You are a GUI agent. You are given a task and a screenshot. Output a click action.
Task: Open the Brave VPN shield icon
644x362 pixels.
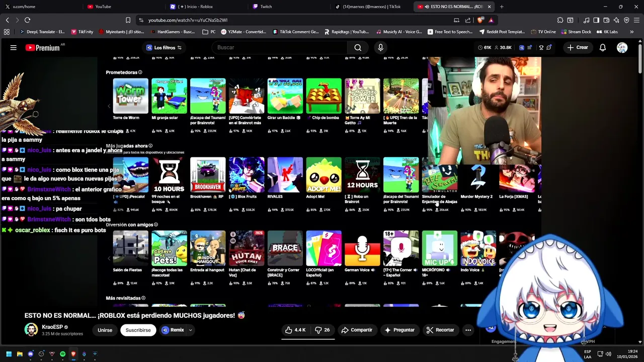pyautogui.click(x=626, y=20)
